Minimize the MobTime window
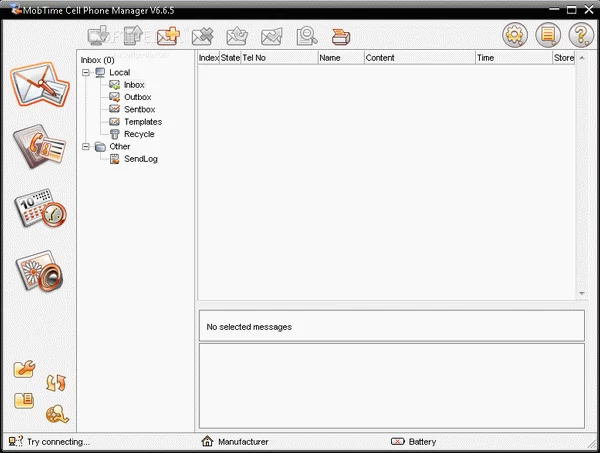 pyautogui.click(x=554, y=9)
